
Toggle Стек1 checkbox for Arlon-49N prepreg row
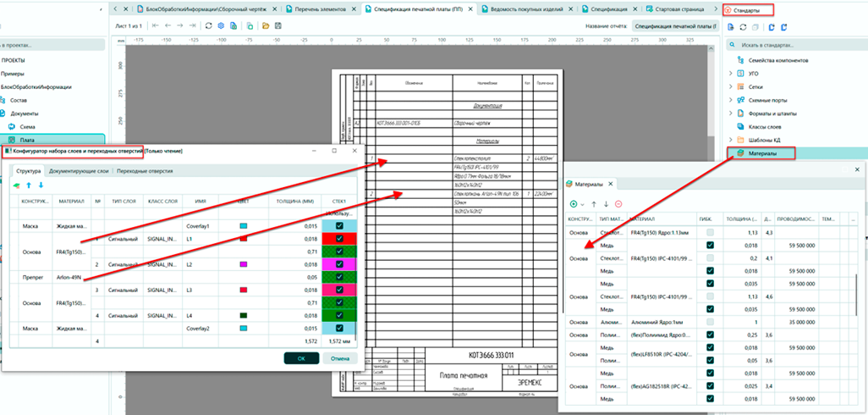[339, 277]
